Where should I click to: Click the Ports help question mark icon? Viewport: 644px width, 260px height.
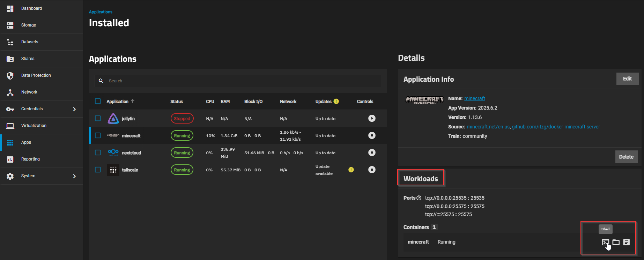pos(419,198)
